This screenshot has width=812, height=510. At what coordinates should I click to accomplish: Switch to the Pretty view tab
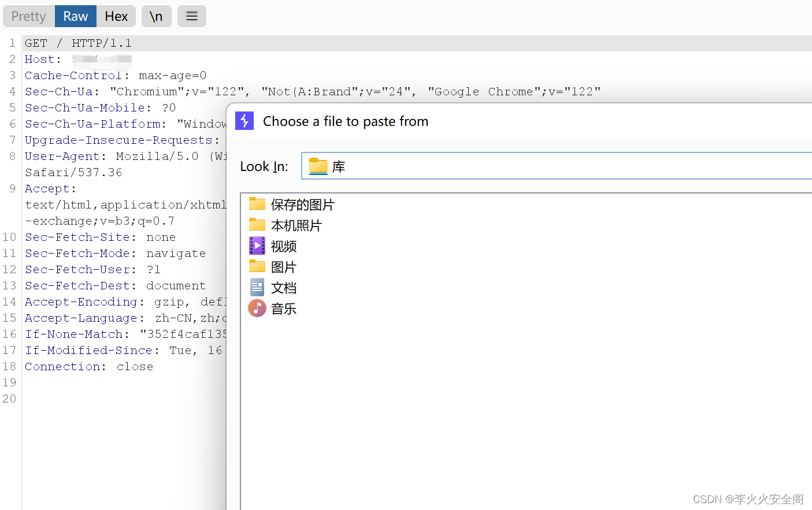pos(29,16)
